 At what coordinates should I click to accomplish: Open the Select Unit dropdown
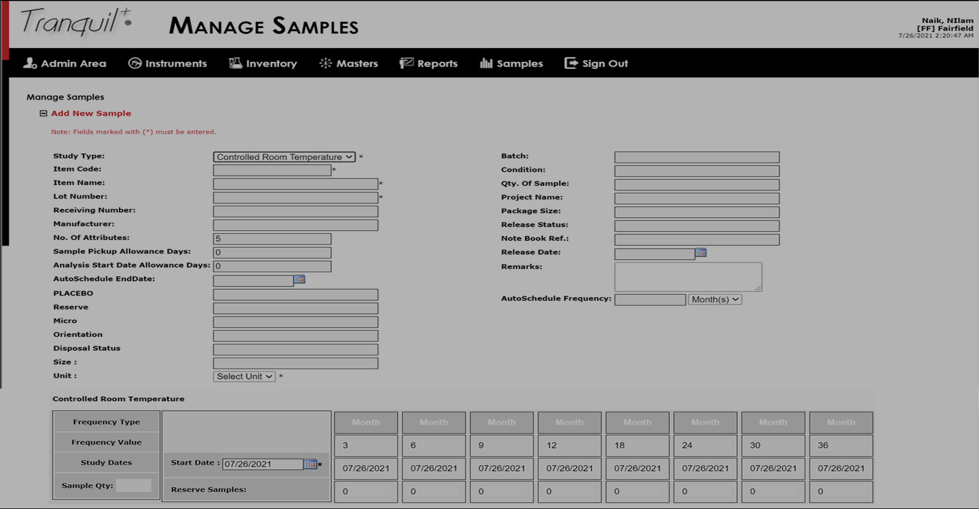point(244,377)
